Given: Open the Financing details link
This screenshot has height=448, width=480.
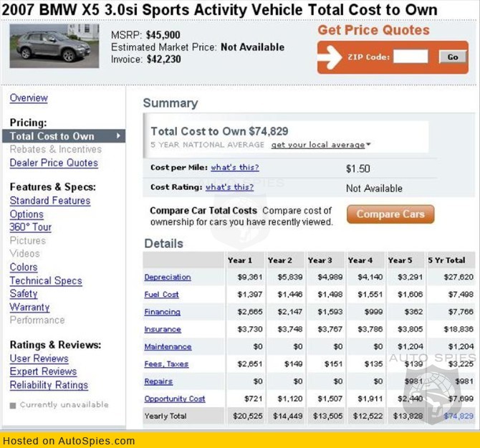Looking at the screenshot, I should pos(163,312).
